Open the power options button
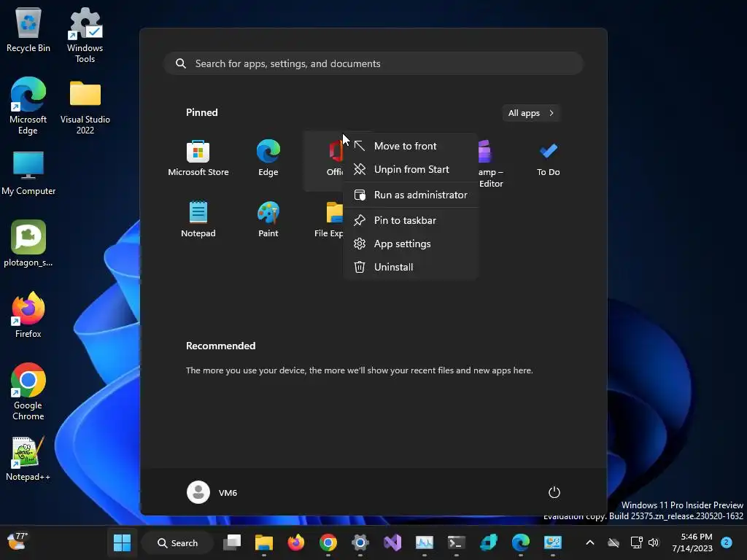Image resolution: width=747 pixels, height=560 pixels. (554, 492)
